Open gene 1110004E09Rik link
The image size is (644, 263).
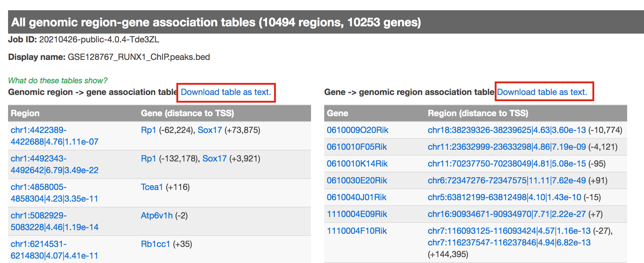(x=357, y=214)
